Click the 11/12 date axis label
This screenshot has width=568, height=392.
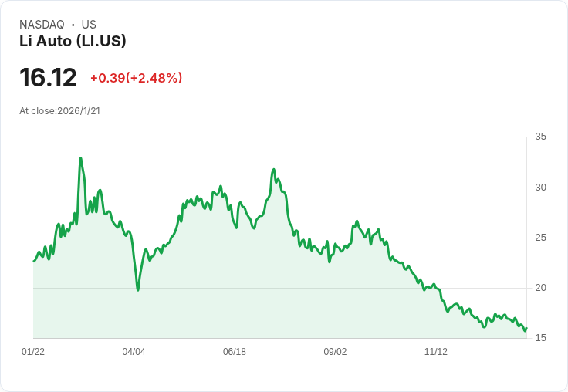[436, 352]
